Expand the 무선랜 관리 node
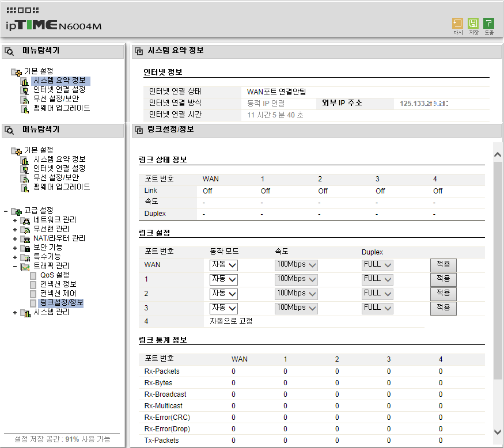Screen dimensions: 504x448 tap(15, 230)
